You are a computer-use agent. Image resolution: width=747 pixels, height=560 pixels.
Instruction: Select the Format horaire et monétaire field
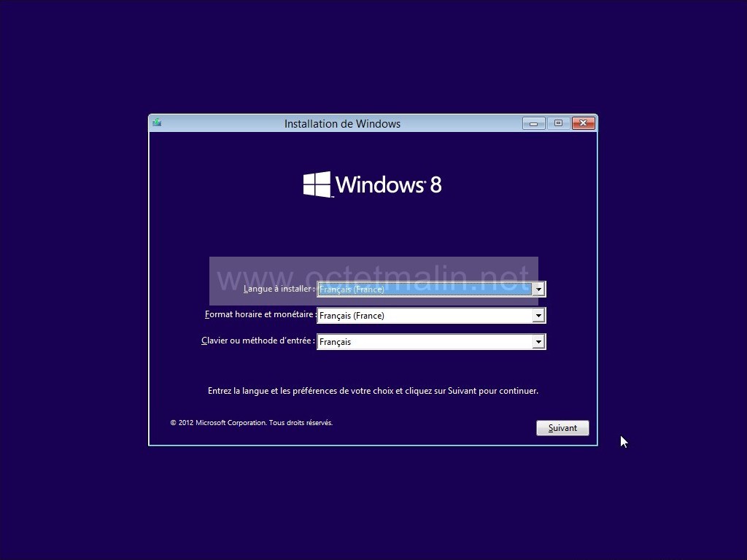point(431,315)
